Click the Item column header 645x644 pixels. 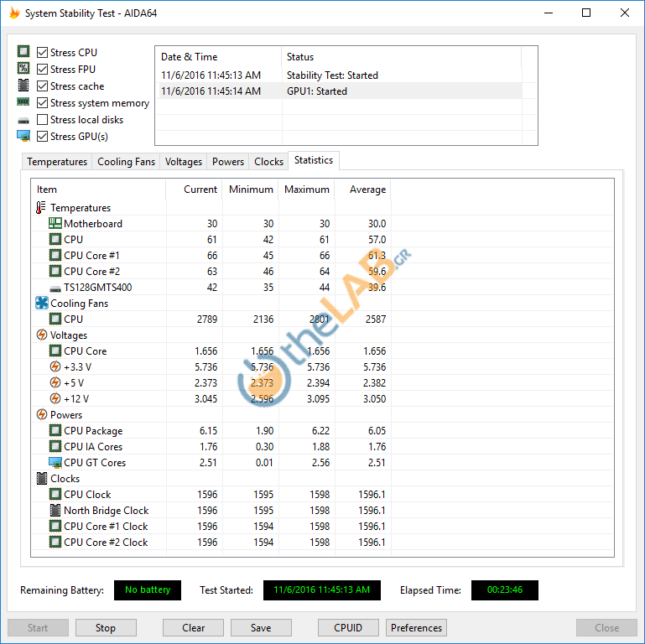pyautogui.click(x=99, y=190)
